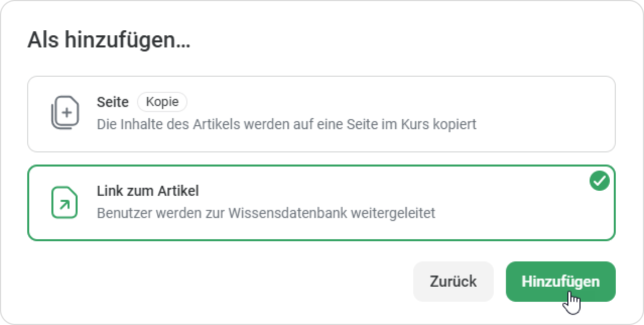The image size is (644, 325).
Task: Click the plus symbol inside the Seite icon
Action: 68,111
